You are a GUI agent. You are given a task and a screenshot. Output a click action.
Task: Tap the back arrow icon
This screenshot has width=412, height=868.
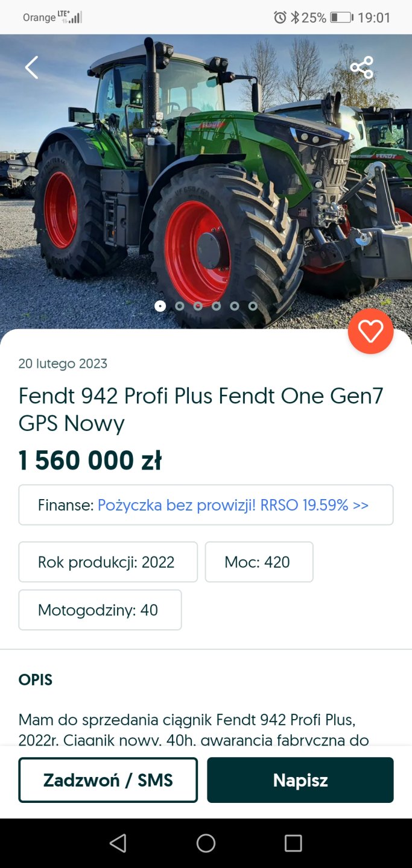31,68
